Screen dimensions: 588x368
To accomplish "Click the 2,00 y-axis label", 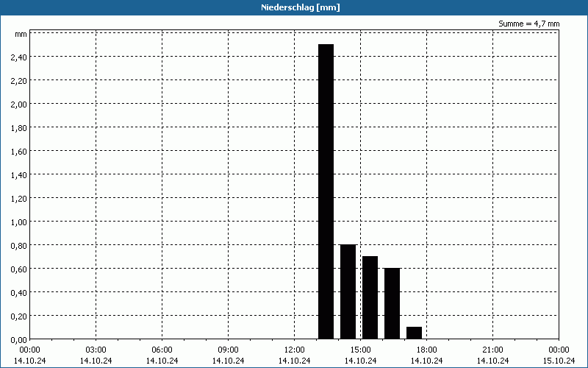I will pos(19,104).
